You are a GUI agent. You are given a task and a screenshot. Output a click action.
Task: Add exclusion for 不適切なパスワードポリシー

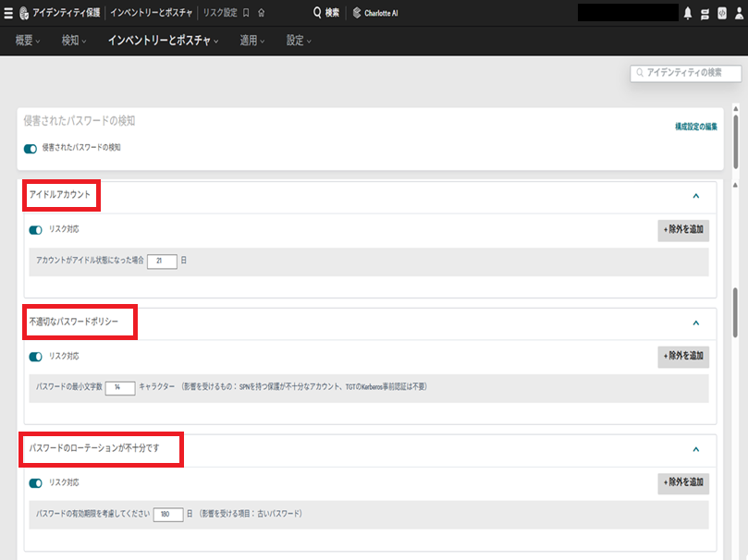coord(683,357)
